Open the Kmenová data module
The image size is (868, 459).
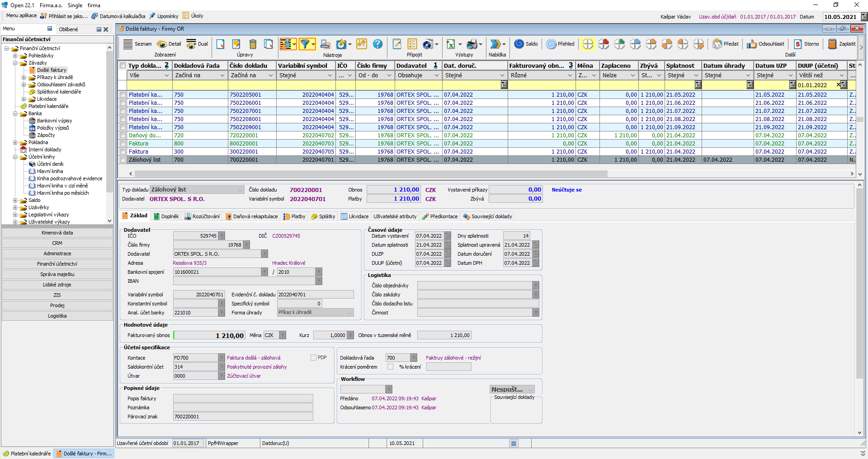click(x=57, y=233)
